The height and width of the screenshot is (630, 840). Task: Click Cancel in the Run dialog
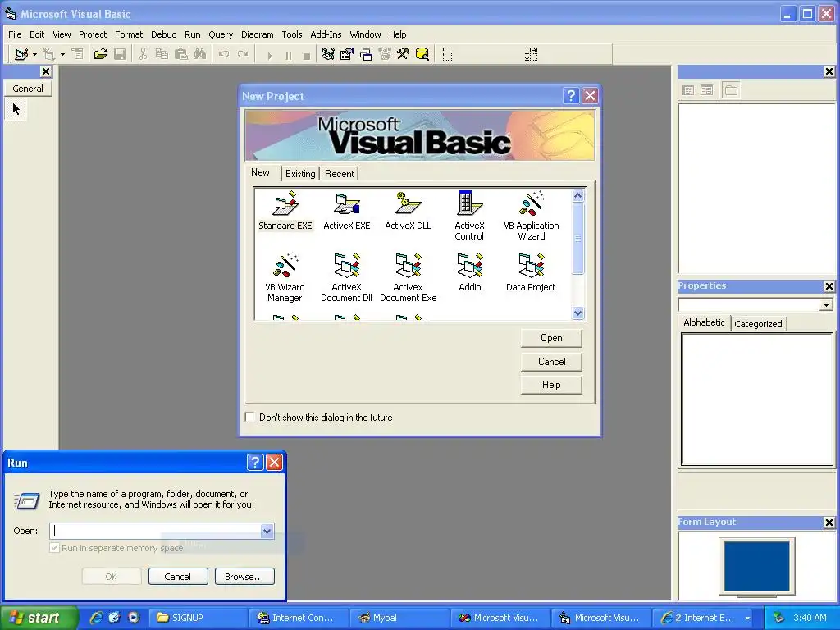(x=178, y=577)
